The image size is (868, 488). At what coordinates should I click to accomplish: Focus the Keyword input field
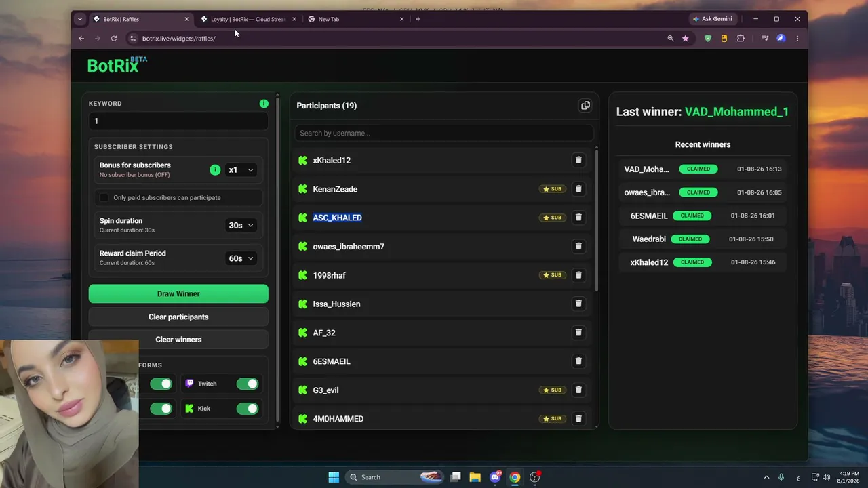click(178, 121)
